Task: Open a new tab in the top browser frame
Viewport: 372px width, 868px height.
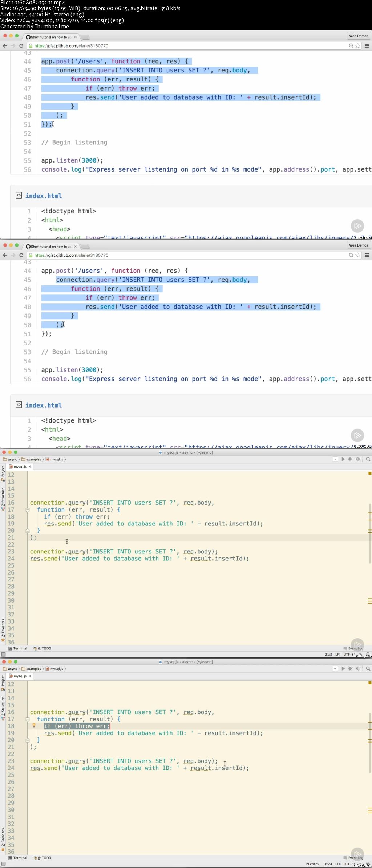Action: (85, 37)
